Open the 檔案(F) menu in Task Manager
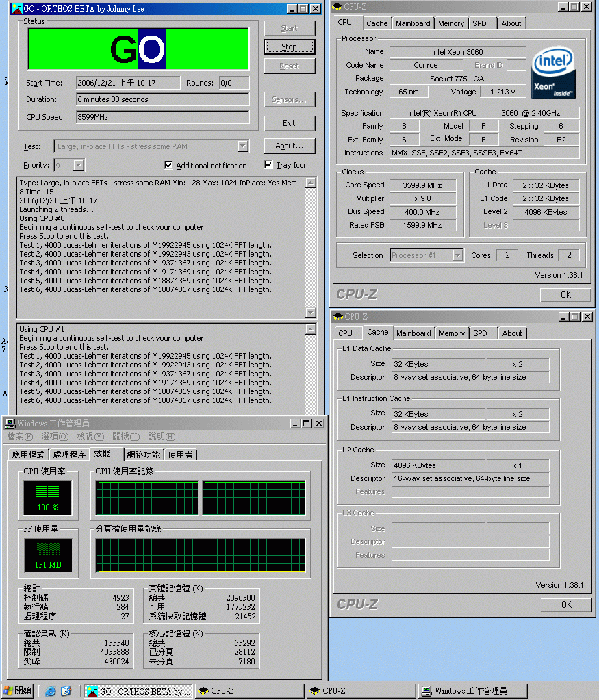Screen dimensions: 599x700 (x=20, y=437)
